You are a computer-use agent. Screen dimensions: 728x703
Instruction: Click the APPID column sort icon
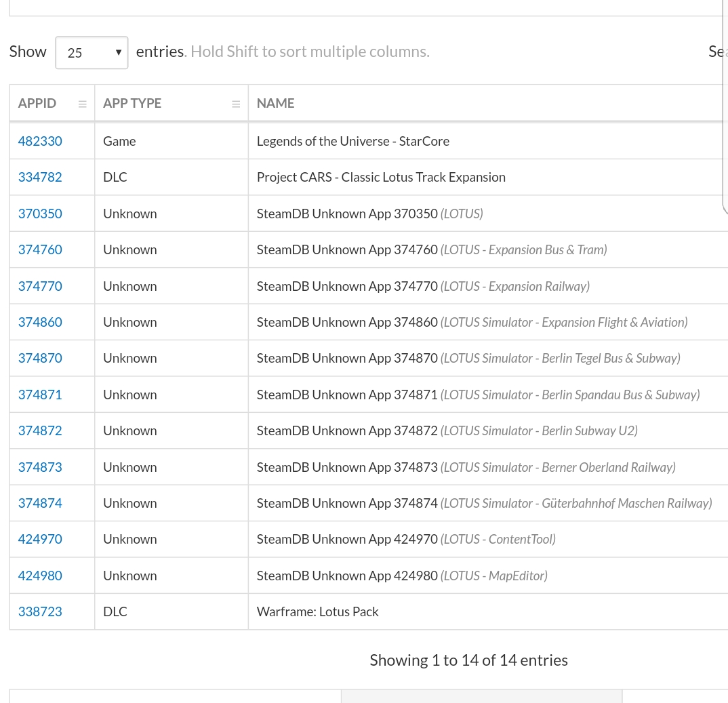tap(83, 104)
